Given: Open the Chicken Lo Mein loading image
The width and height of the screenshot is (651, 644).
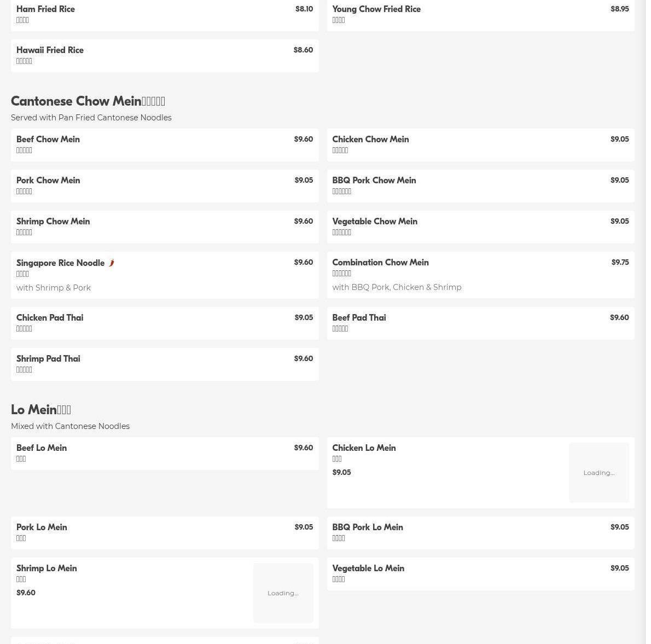Looking at the screenshot, I should (x=598, y=473).
